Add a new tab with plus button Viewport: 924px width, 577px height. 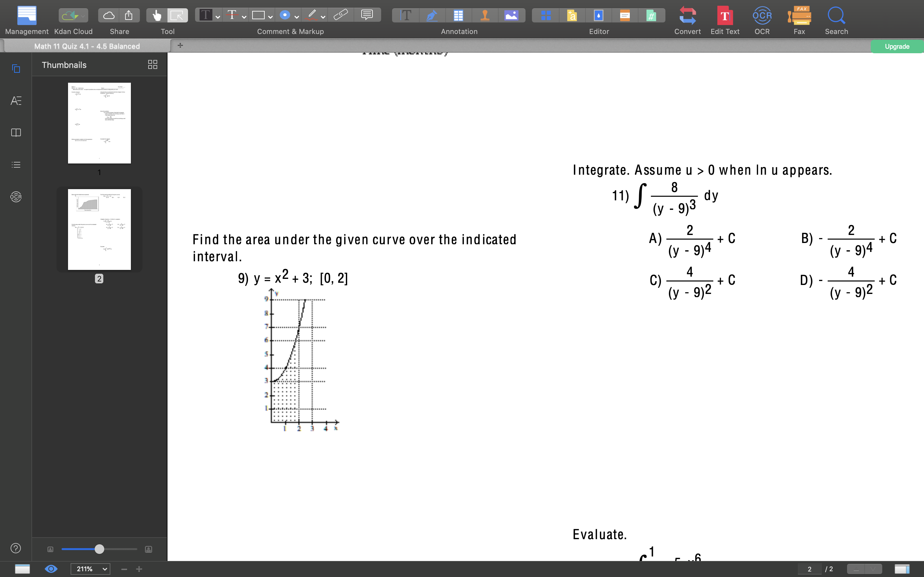click(180, 46)
